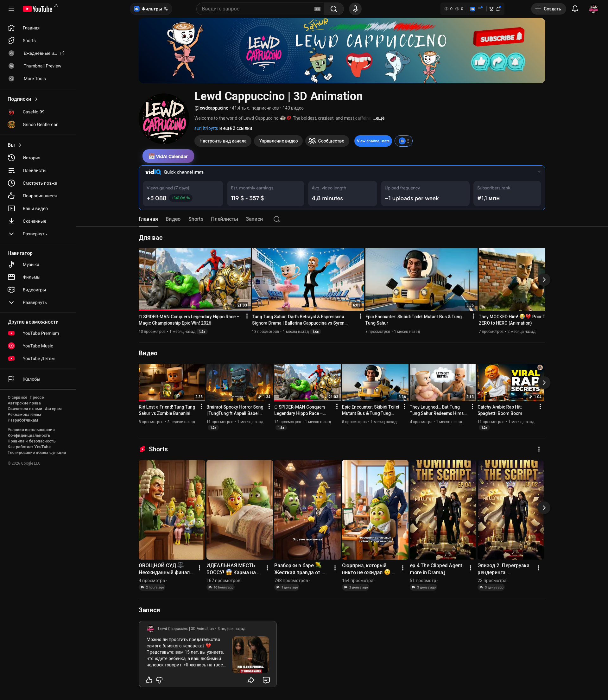Switch to the Видео channel tab
This screenshot has height=700, width=608.
(173, 219)
